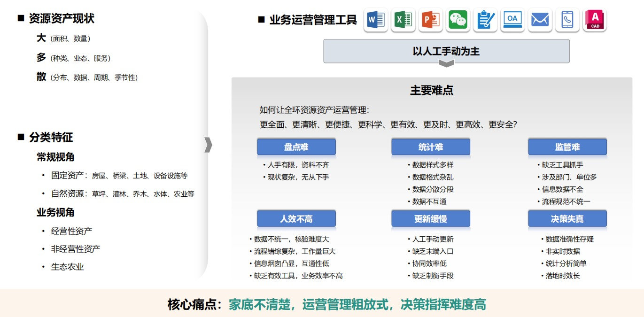
Task: Select the 监管难 blue label
Action: click(x=567, y=147)
